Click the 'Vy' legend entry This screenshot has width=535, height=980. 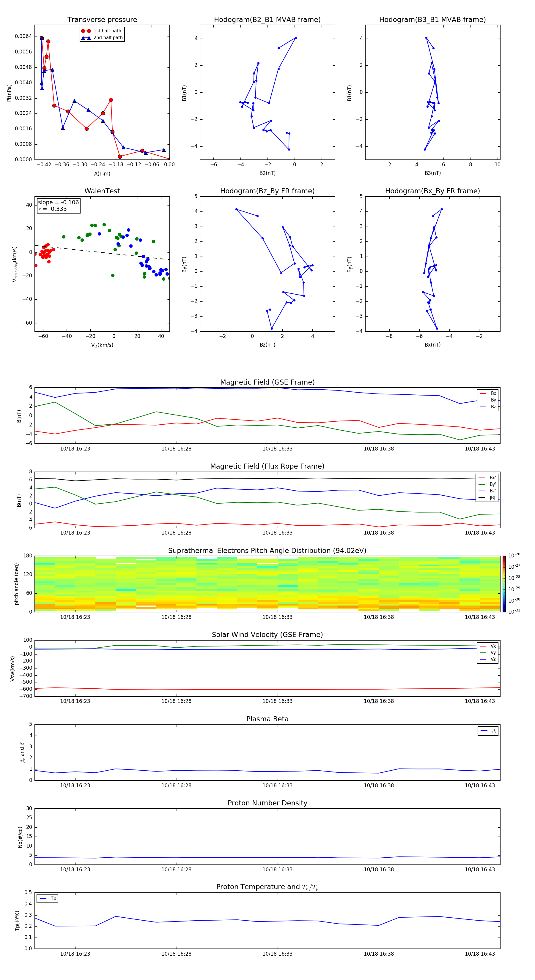(488, 652)
